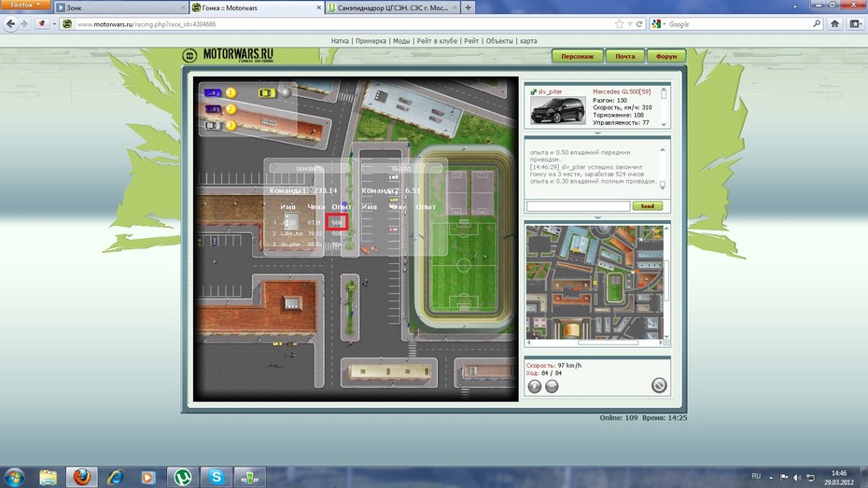The width and height of the screenshot is (868, 488).
Task: Click the Motorwars.ru logo
Action: click(x=228, y=55)
